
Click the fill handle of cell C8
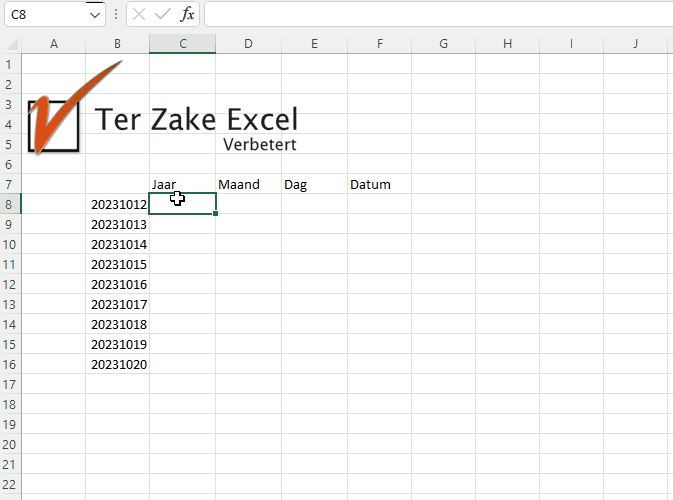[215, 213]
